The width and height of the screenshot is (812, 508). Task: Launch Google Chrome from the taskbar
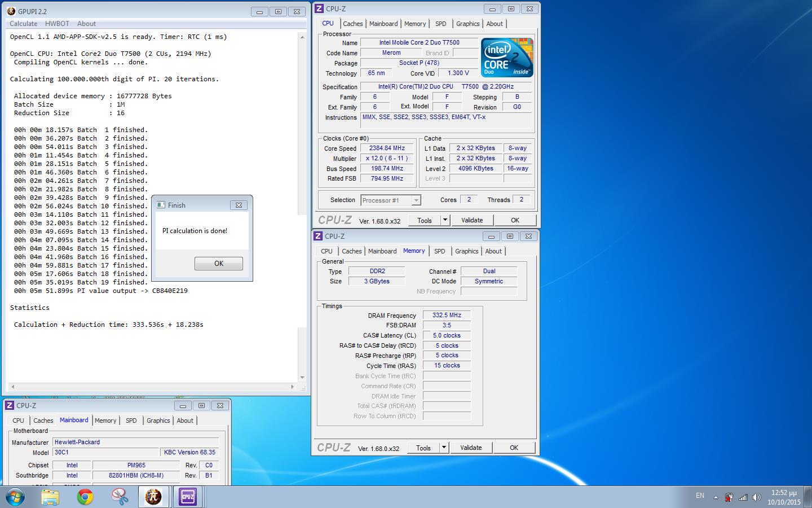pyautogui.click(x=85, y=497)
